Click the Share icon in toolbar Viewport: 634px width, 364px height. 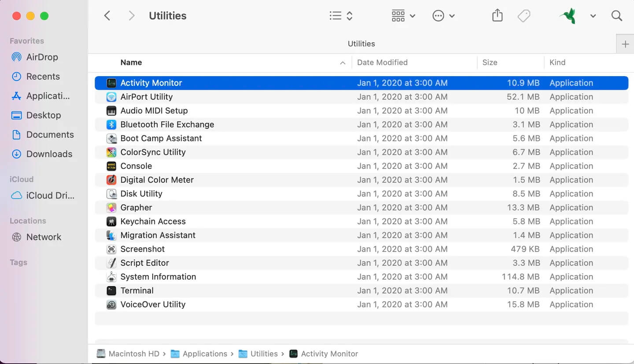[x=497, y=16]
